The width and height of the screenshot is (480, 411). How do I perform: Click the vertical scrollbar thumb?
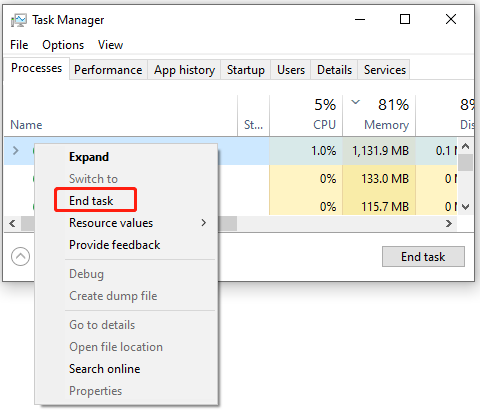[x=466, y=163]
